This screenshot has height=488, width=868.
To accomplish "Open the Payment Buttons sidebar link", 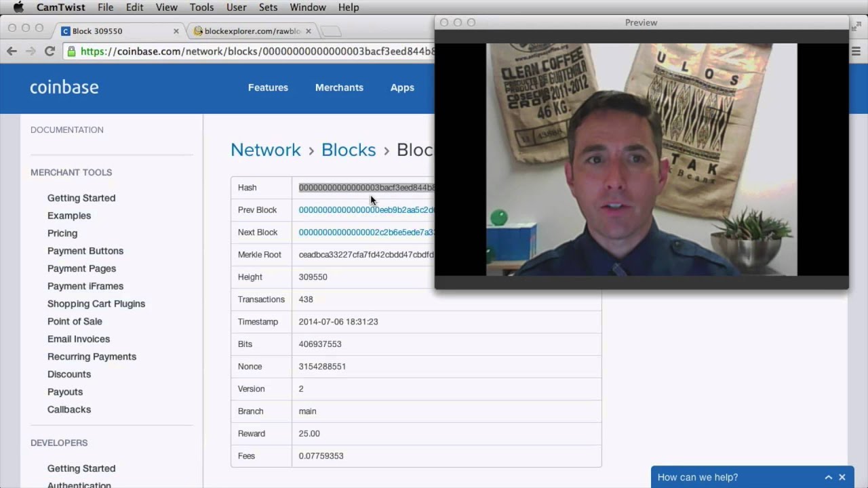I will [x=85, y=251].
